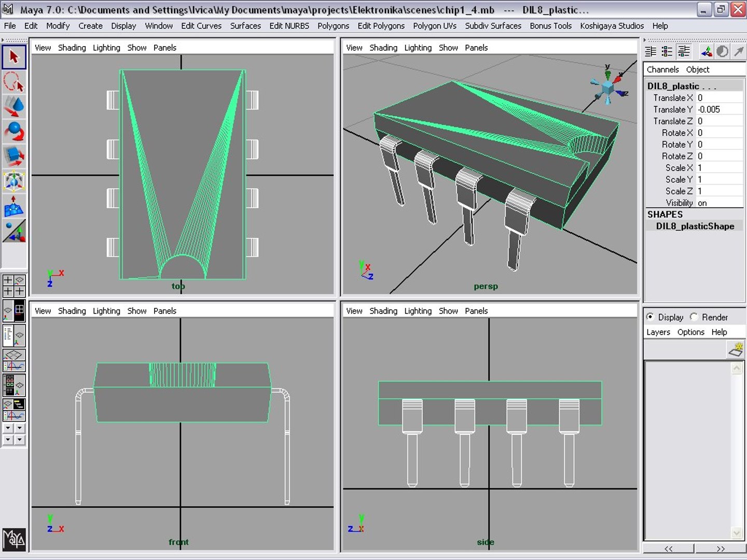Click the Maya logo in the corner
The width and height of the screenshot is (747, 560).
coord(14,540)
